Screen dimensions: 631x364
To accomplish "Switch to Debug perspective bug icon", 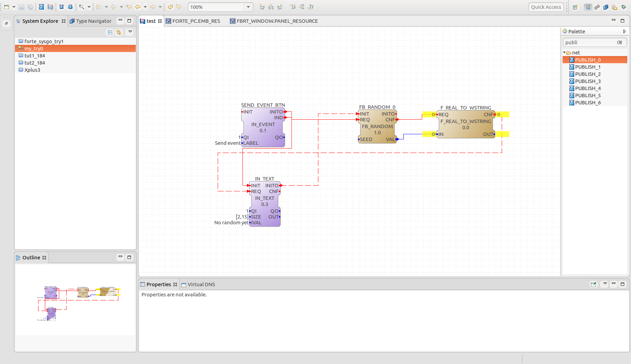I will coord(624,7).
